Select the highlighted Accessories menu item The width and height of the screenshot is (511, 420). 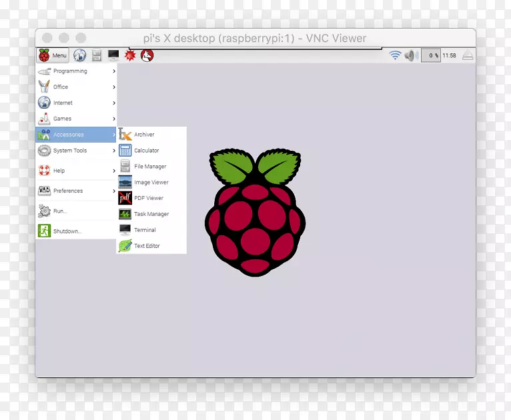click(x=76, y=135)
